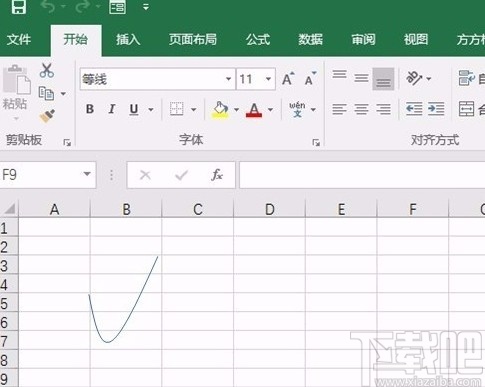
Task: Open the Fill Color dropdown arrow
Action: [x=236, y=109]
